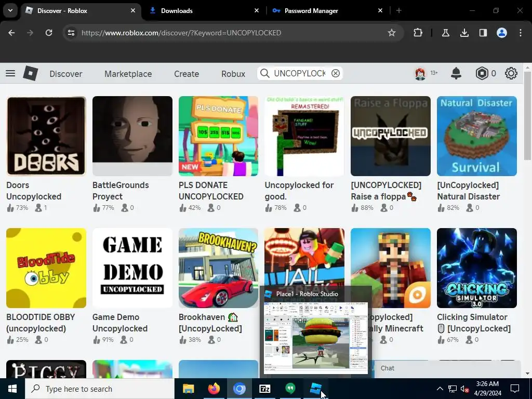
Task: Open the Uncopylocked for good thumbnail
Action: point(304,136)
